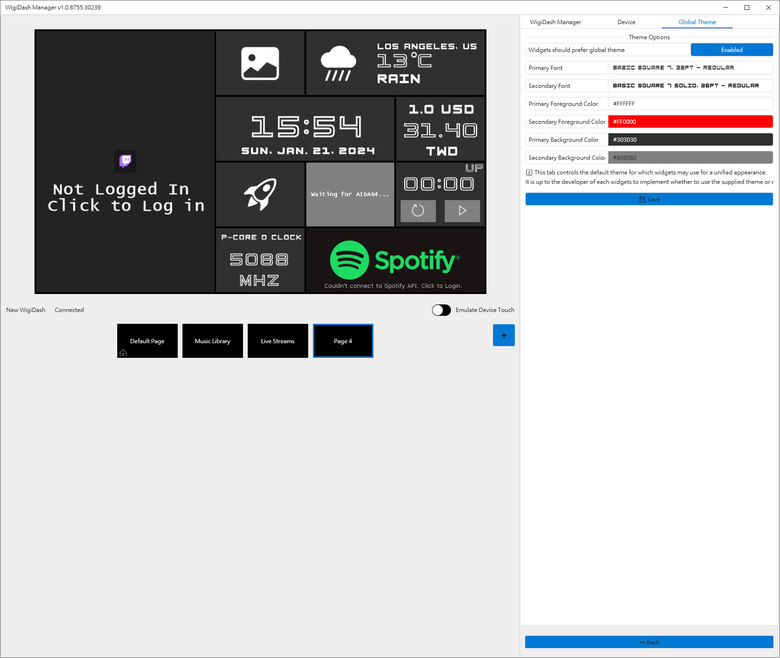780x658 pixels.
Task: Select the Default Page thumbnail
Action: click(147, 341)
